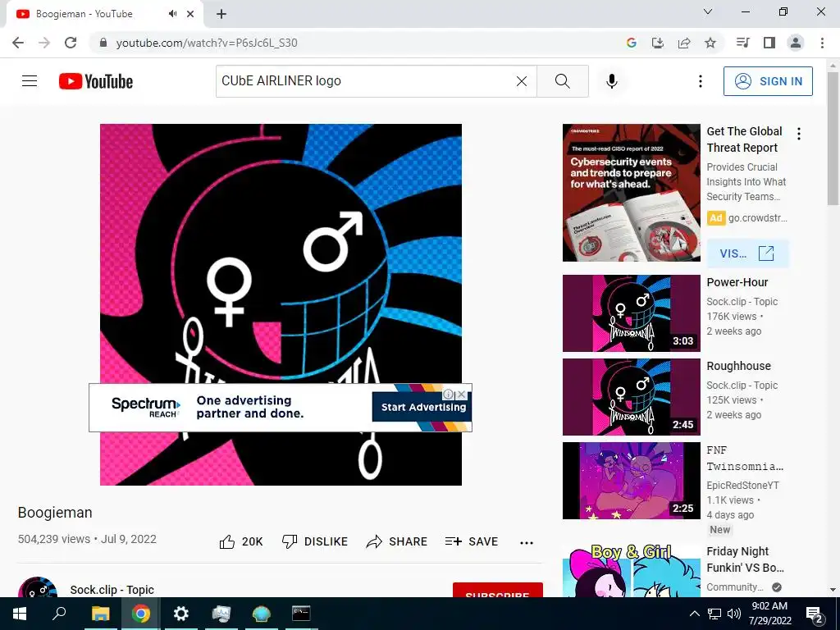
Task: View site information via the lock icon
Action: pyautogui.click(x=103, y=43)
